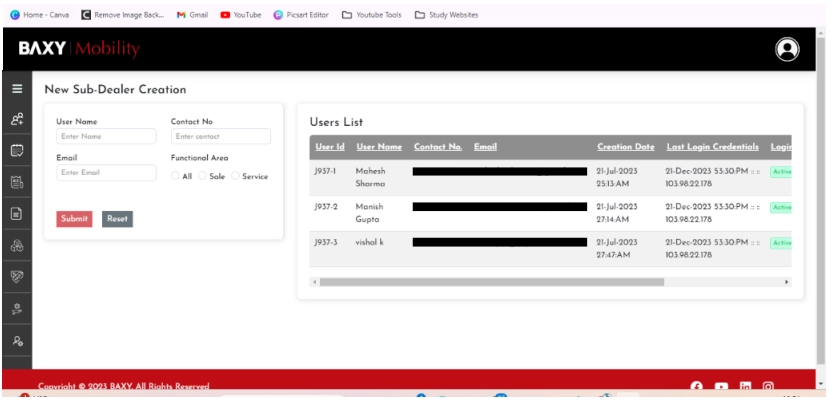This screenshot has height=400, width=833.
Task: Open BAXY LinkedIn footer icon
Action: (745, 387)
